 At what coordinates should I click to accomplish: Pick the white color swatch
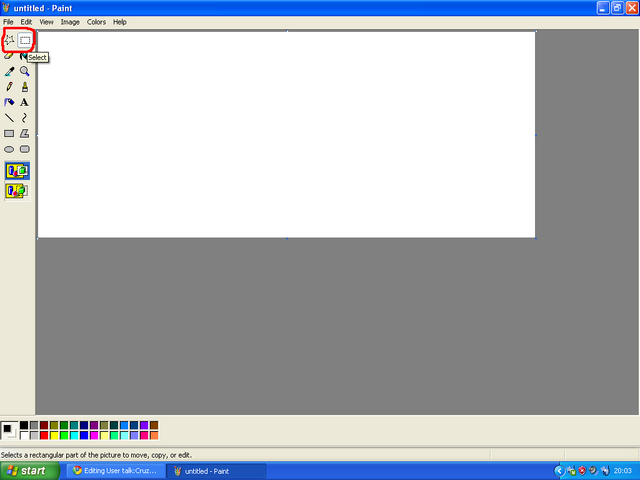pos(24,436)
